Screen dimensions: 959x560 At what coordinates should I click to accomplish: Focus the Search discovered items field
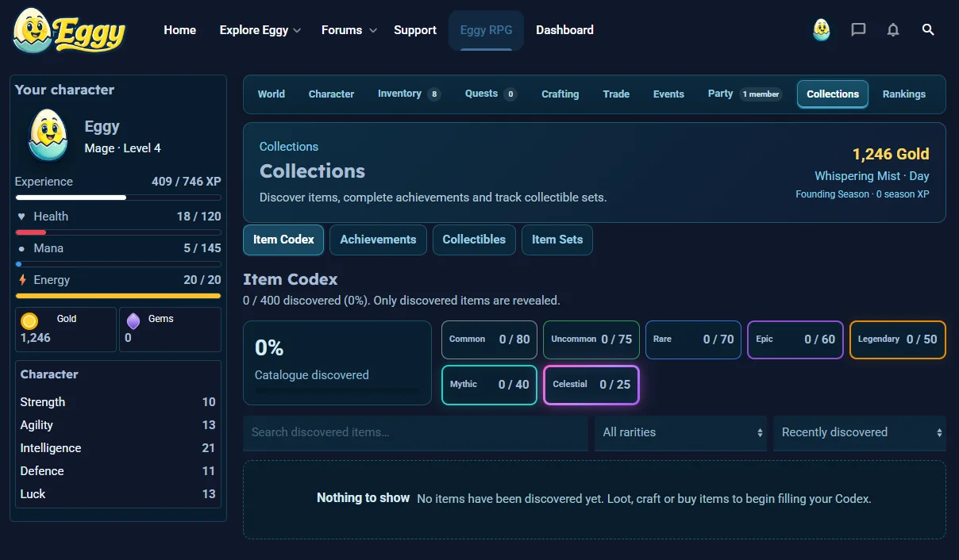(x=416, y=432)
